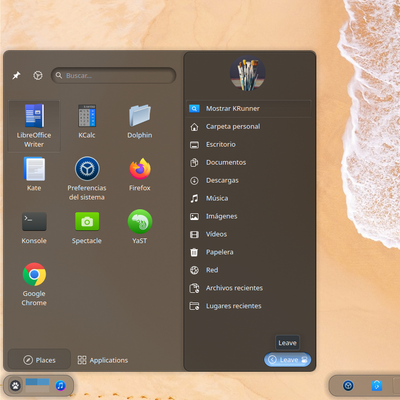The image size is (400, 400).
Task: Open system settings icon in right panel
Action: pyautogui.click(x=348, y=386)
